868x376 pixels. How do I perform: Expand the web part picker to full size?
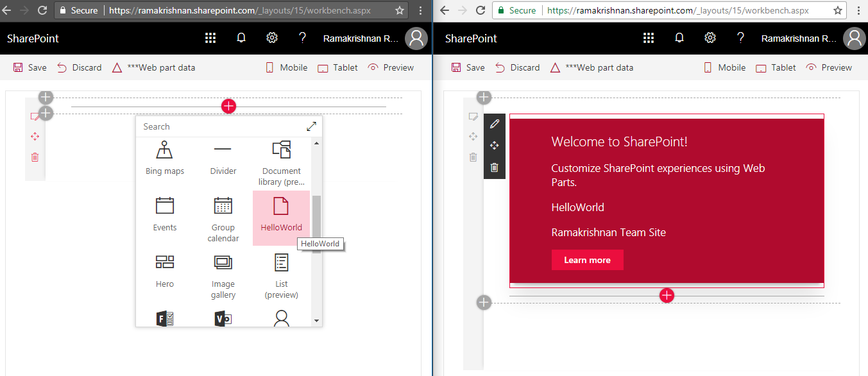pos(311,126)
